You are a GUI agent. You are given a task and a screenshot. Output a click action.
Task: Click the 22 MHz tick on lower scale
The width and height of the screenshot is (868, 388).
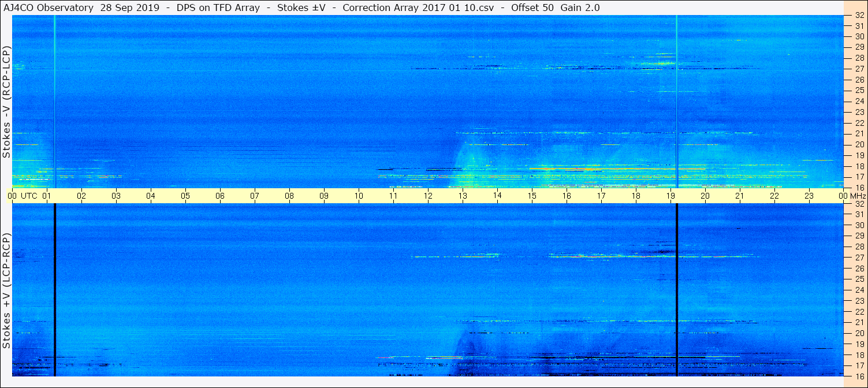click(859, 311)
